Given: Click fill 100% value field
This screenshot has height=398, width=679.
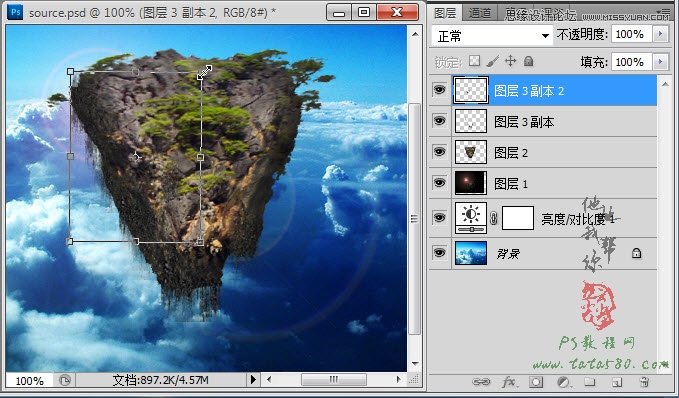Looking at the screenshot, I should (x=631, y=62).
